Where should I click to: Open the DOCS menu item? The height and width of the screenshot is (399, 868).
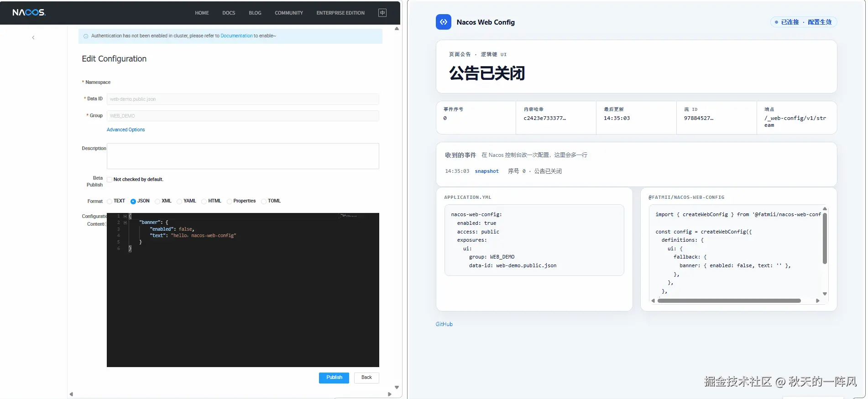[x=229, y=13]
